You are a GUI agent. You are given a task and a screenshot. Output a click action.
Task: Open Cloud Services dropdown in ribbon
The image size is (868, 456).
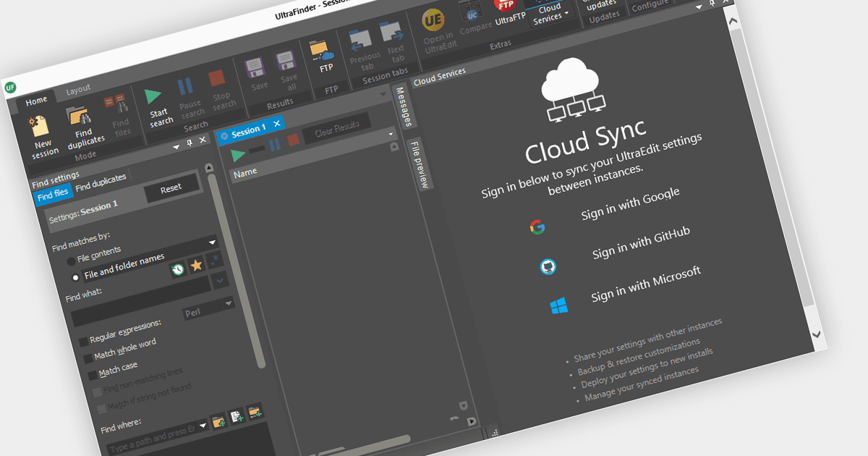(x=549, y=12)
